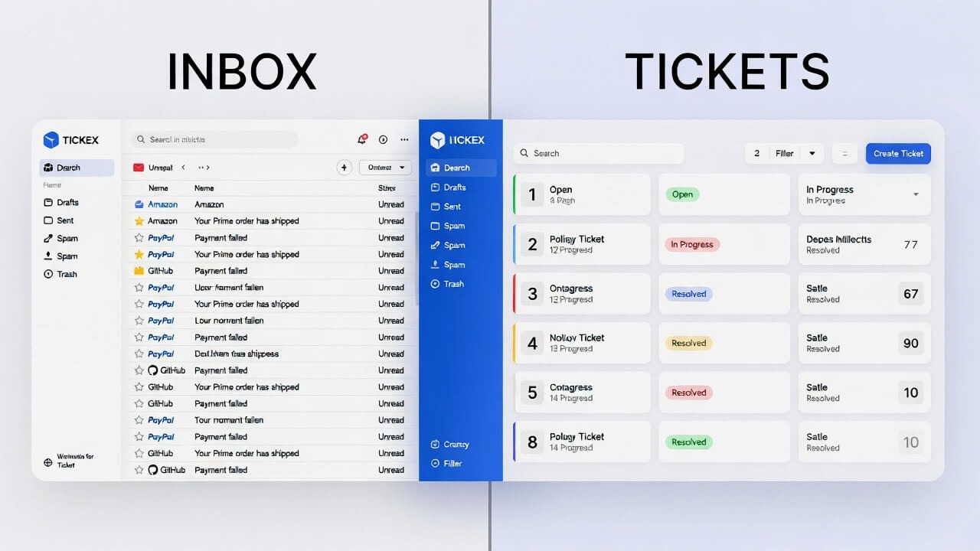The image size is (980, 551).
Task: Click the upload-icon Spam entry in the white sidebar
Action: coord(61,256)
